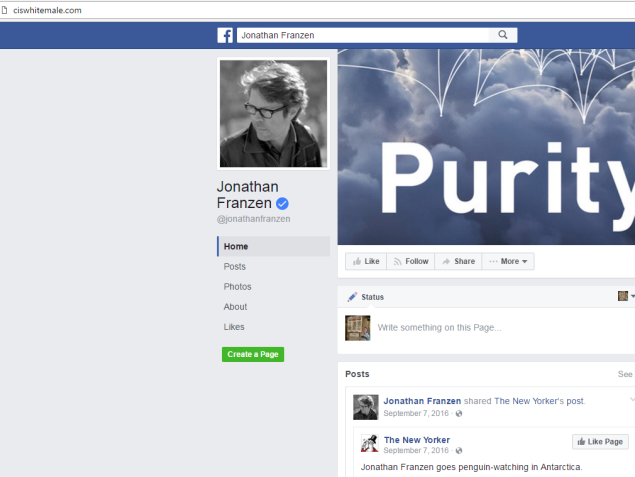Click The New Yorker post date

click(x=416, y=450)
